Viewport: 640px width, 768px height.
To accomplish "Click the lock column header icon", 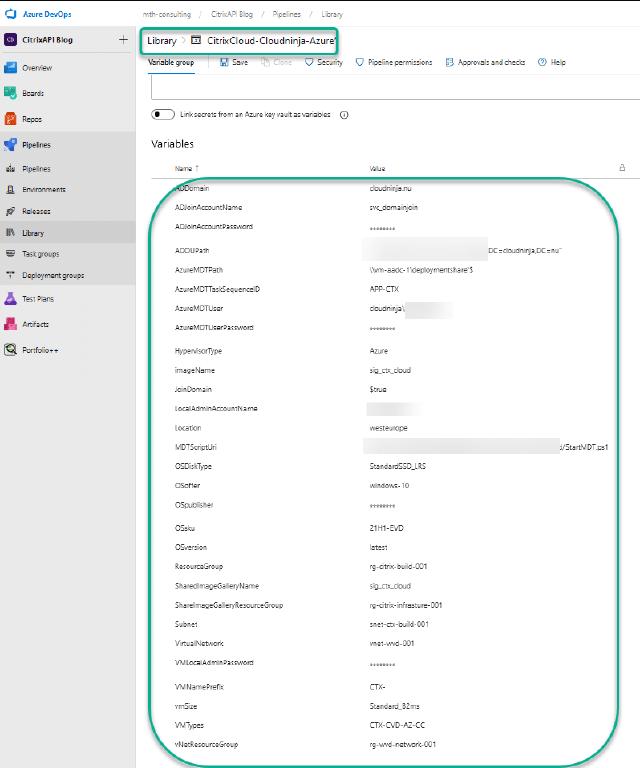I will (x=622, y=168).
